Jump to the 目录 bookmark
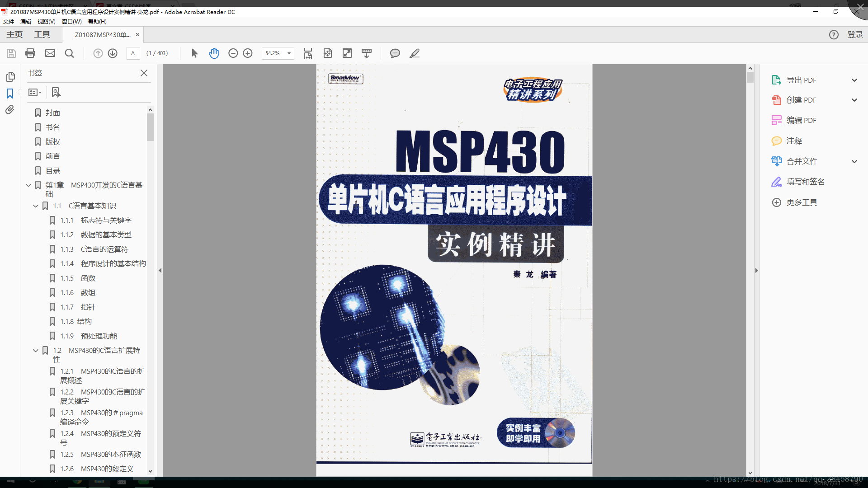This screenshot has height=488, width=868. (52, 170)
